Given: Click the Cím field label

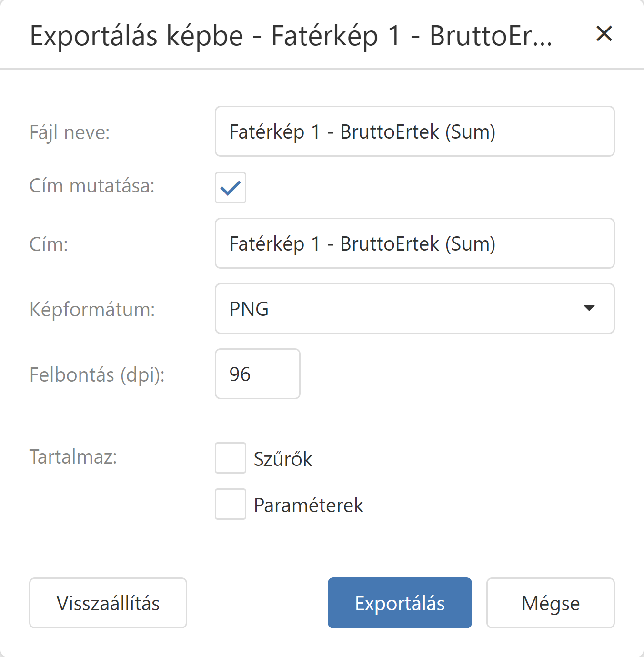Looking at the screenshot, I should tap(49, 244).
